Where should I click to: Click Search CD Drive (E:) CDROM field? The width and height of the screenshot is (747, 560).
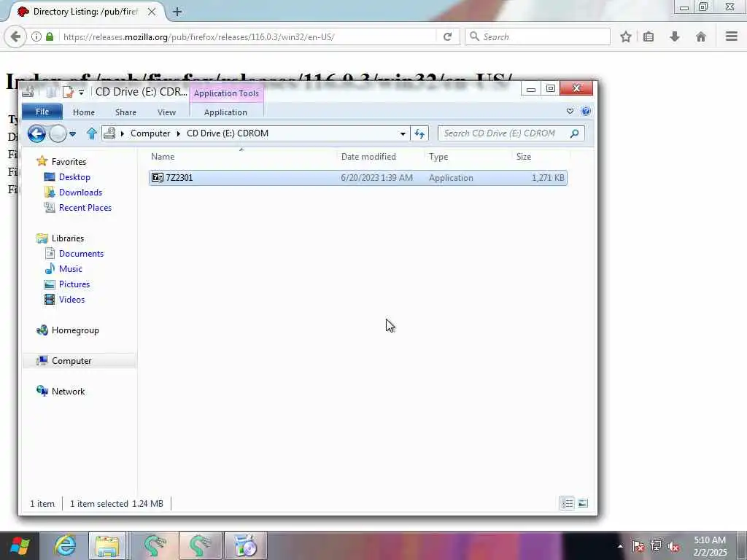tap(511, 133)
